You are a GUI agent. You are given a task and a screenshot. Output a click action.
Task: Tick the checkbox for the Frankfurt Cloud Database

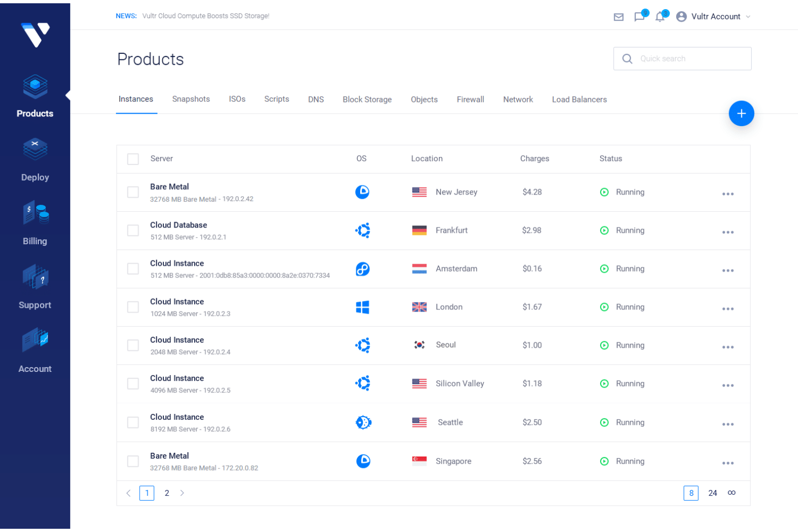tap(133, 230)
